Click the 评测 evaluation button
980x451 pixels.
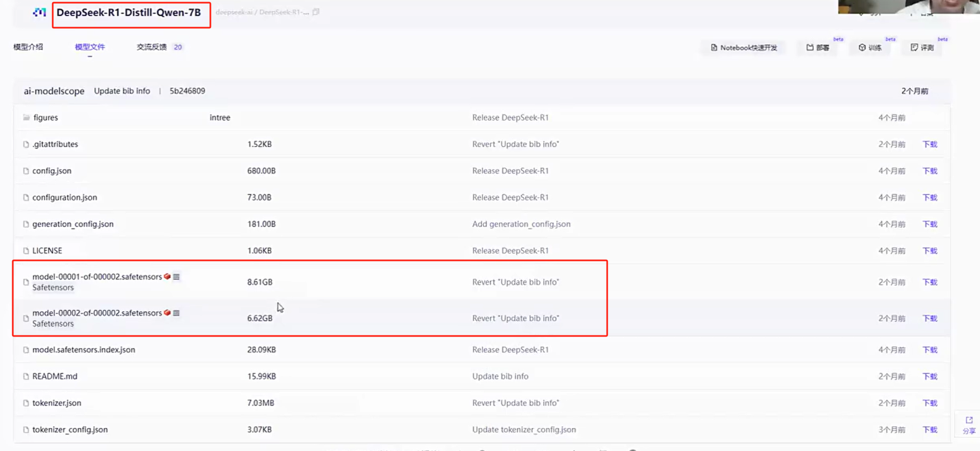(922, 47)
